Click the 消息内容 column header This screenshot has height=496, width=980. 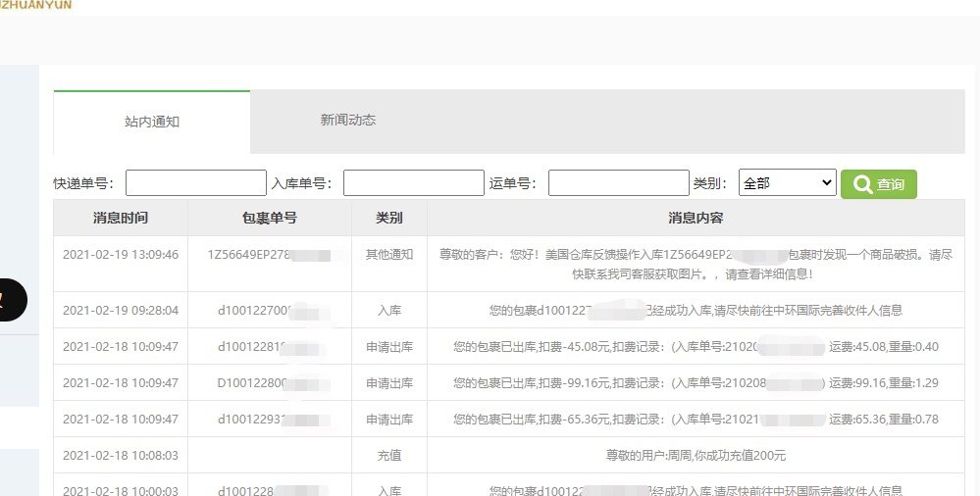click(696, 218)
